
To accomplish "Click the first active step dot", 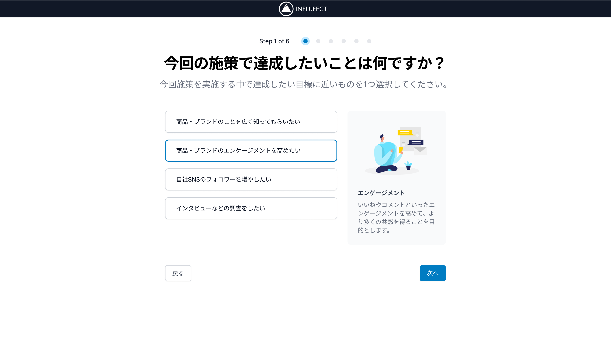I will (x=305, y=41).
